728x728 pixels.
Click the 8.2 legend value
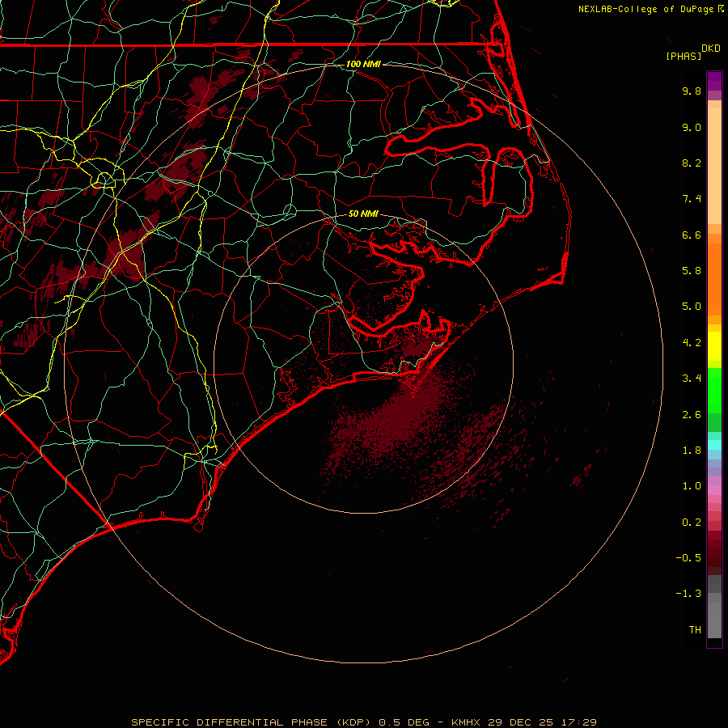(692, 163)
